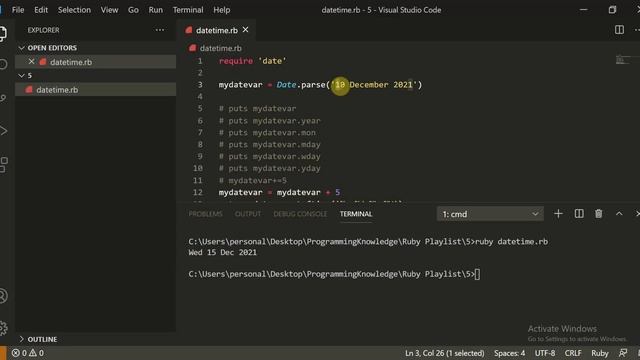Image resolution: width=640 pixels, height=360 pixels.
Task: Open the Edit menu
Action: (41, 10)
